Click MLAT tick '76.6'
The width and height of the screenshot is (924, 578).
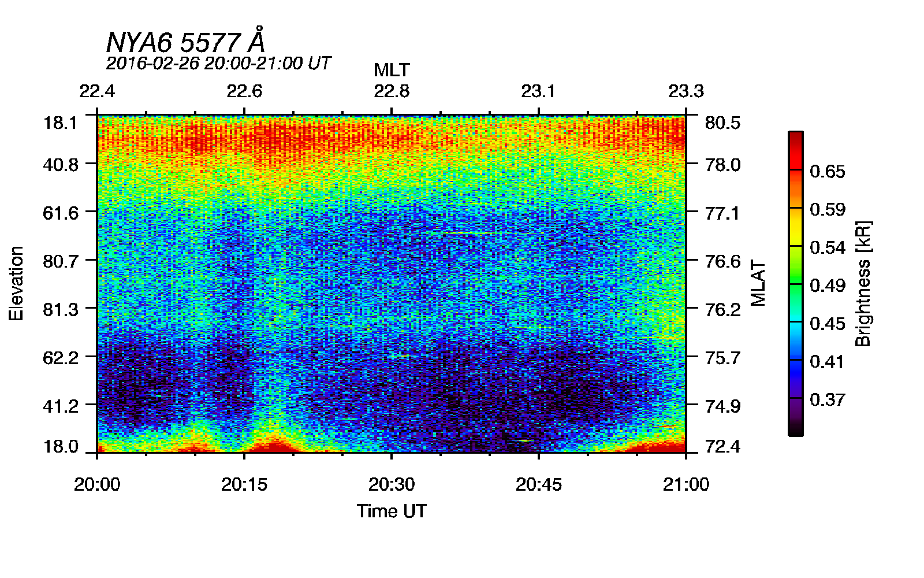click(722, 262)
